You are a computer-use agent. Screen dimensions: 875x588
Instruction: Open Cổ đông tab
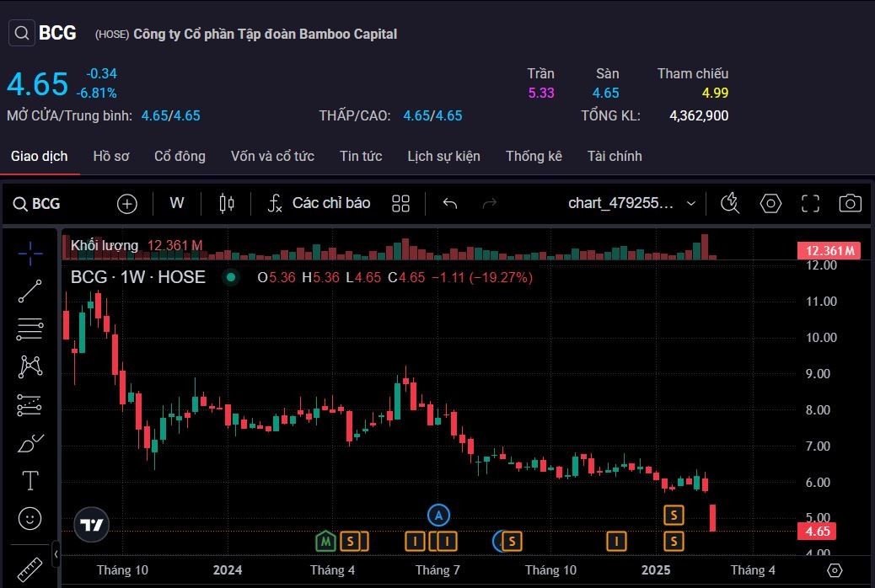180,156
